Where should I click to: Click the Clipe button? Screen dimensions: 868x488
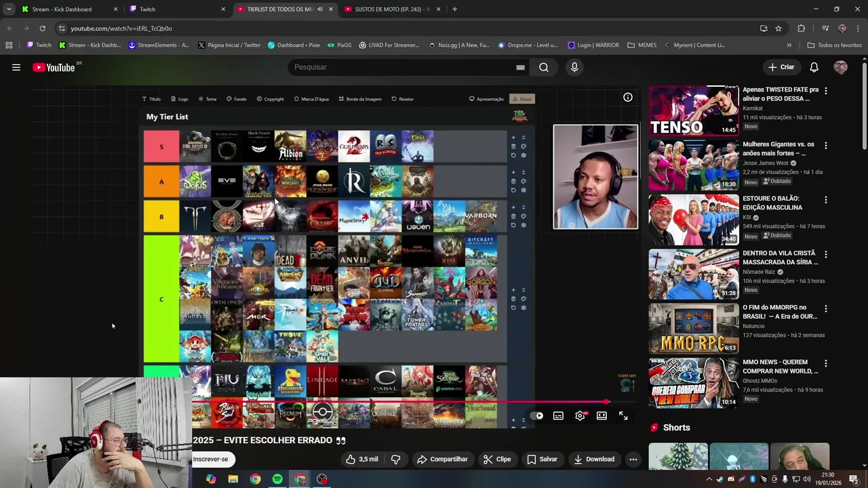[496, 459]
